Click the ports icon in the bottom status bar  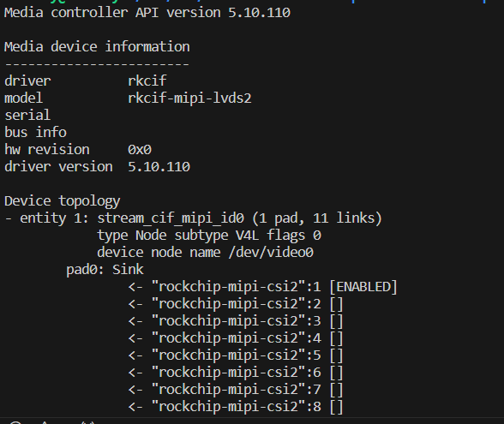pyautogui.click(x=87, y=422)
